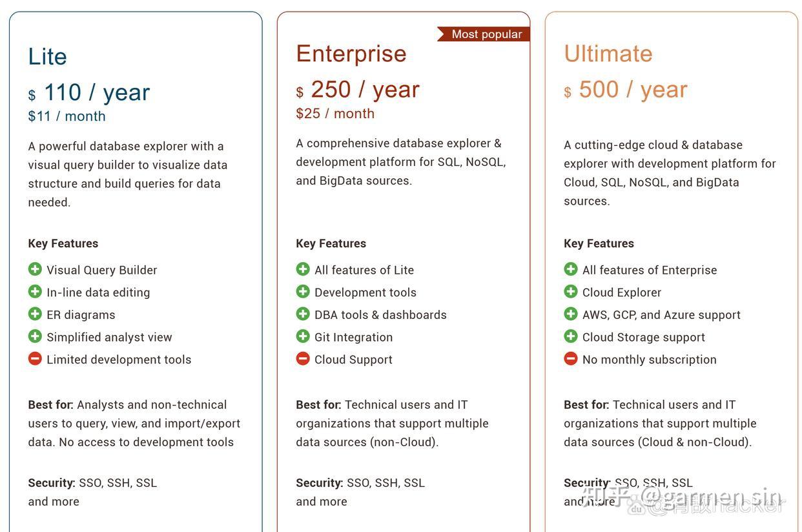Click the Most popular ribbon badge
This screenshot has height=532, width=802.
[x=486, y=34]
